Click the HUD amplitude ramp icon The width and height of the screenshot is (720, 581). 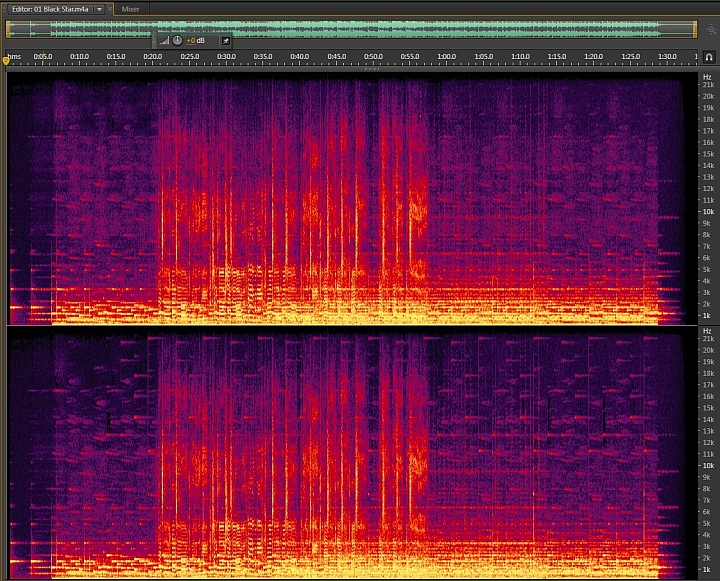pyautogui.click(x=164, y=41)
